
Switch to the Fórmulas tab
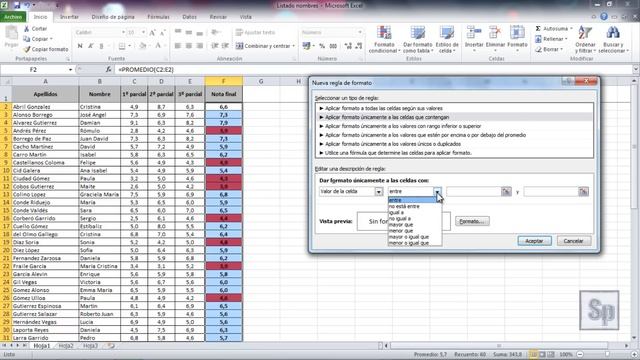pyautogui.click(x=158, y=17)
